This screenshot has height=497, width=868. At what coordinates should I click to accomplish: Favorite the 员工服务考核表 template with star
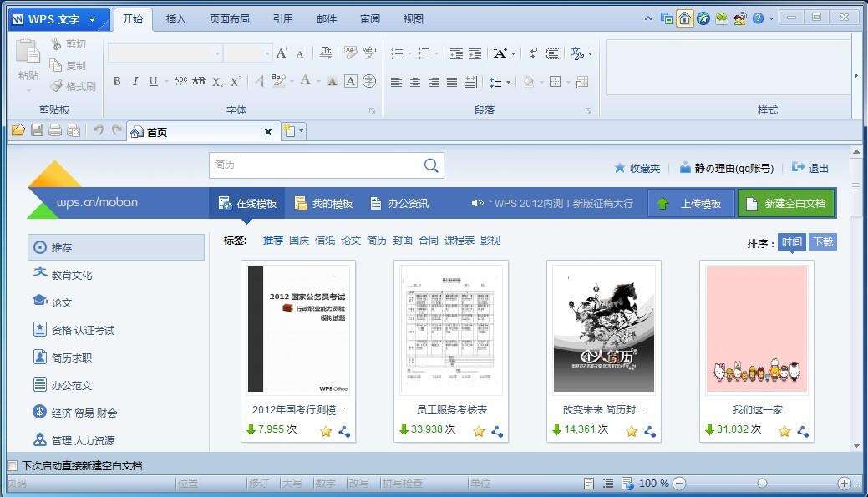coord(479,430)
